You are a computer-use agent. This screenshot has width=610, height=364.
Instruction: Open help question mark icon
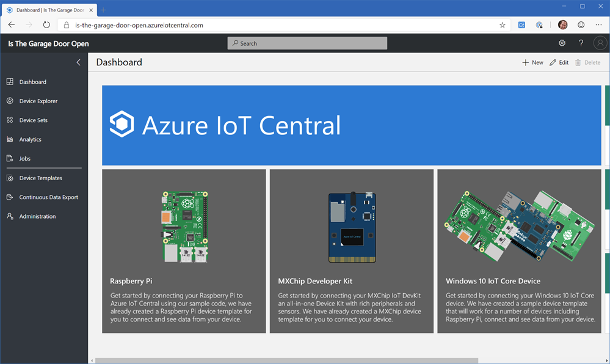point(581,43)
